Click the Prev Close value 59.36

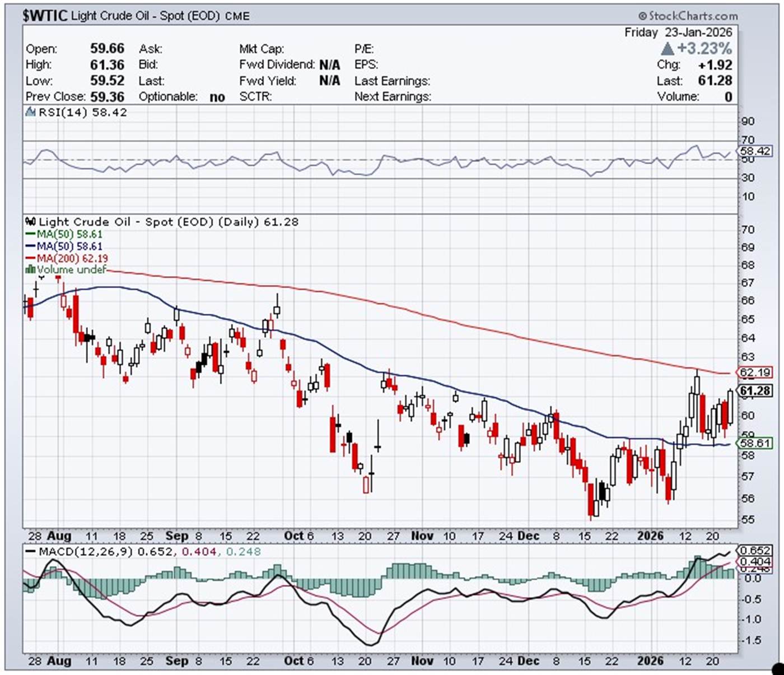click(x=107, y=97)
